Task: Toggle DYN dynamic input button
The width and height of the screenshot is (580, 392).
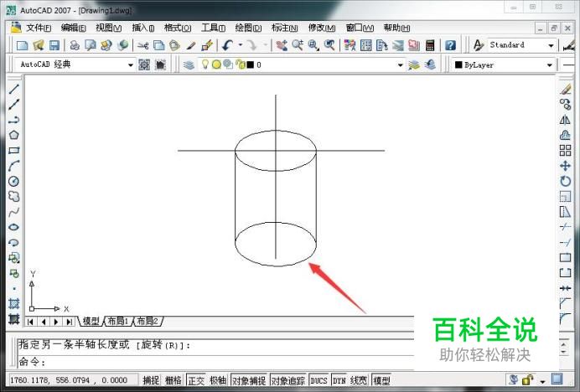Action: [339, 380]
